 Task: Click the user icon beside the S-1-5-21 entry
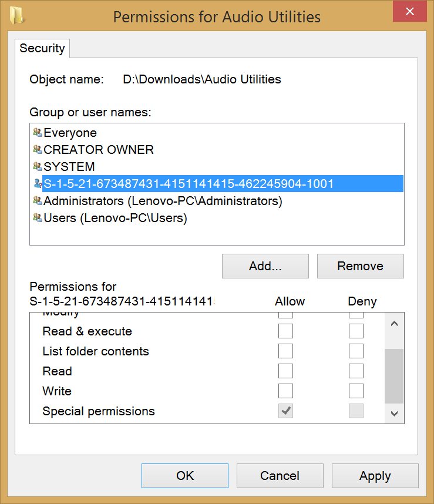[x=37, y=183]
